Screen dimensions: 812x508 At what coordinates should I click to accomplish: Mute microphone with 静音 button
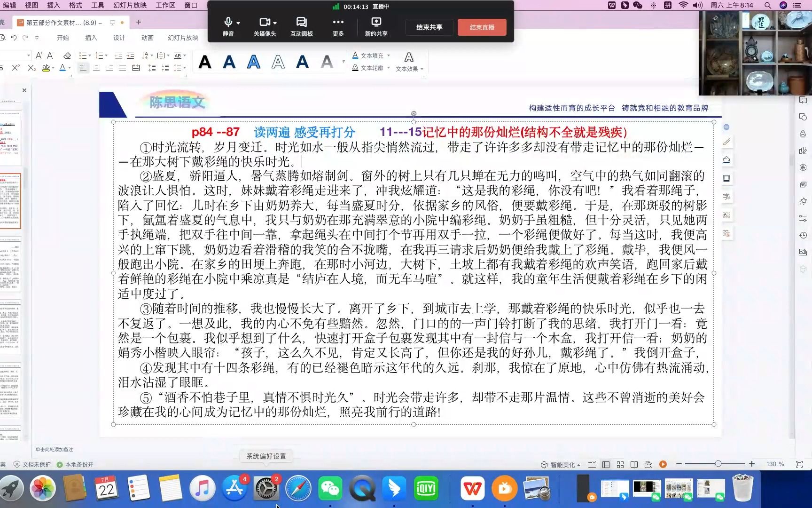(228, 27)
